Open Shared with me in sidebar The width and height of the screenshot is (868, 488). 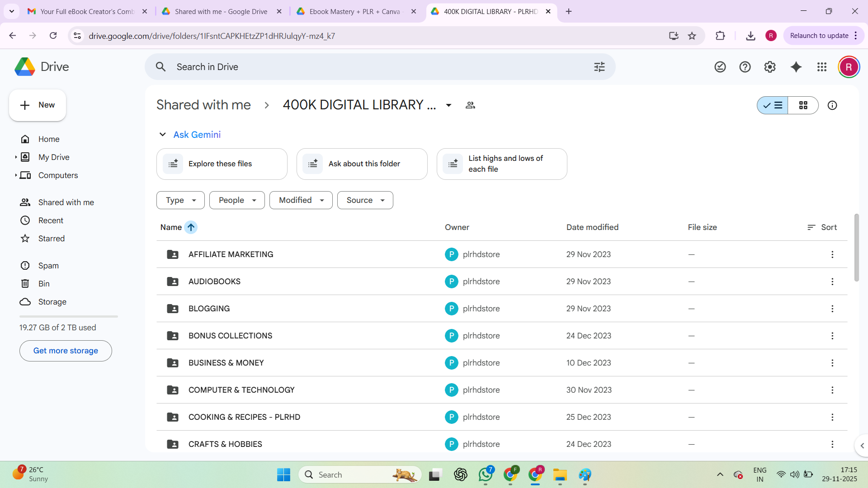pos(66,202)
